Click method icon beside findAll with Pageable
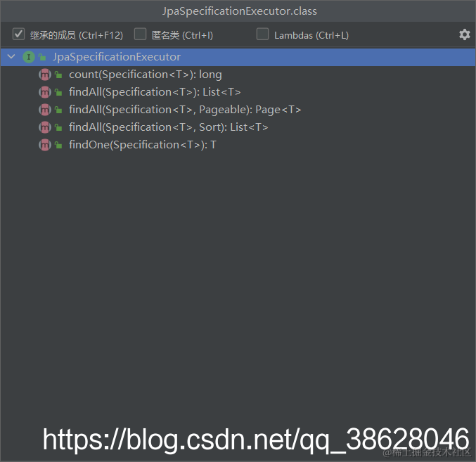Viewport: 476px width, 462px height. point(44,110)
